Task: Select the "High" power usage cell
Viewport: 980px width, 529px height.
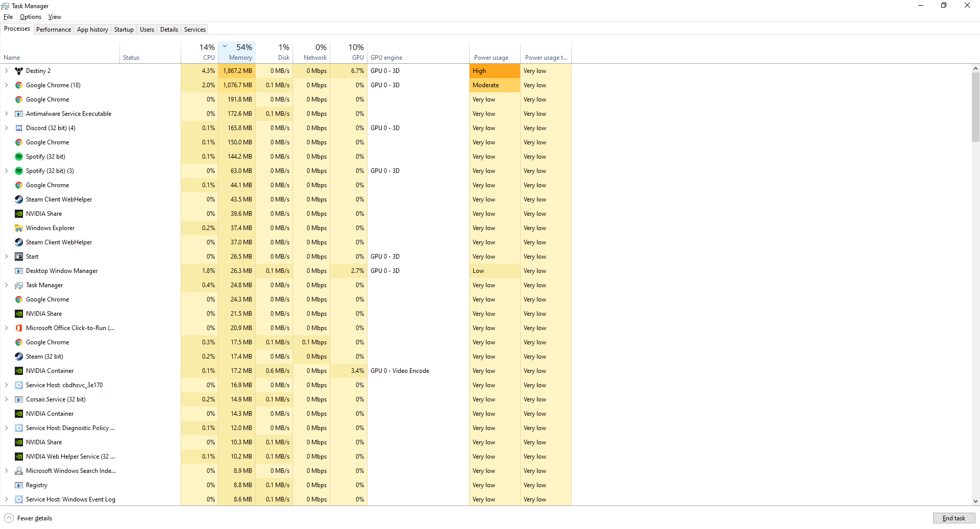Action: click(495, 71)
